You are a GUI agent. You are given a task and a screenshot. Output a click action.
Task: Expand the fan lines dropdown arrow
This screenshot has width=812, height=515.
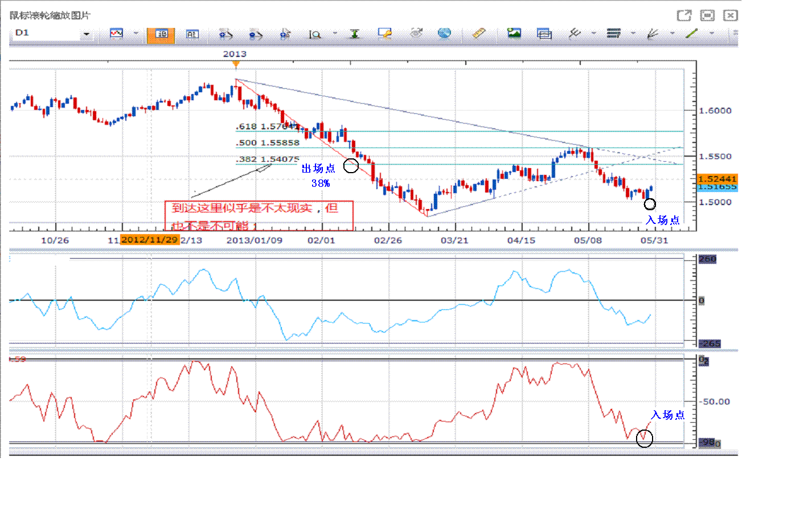(672, 34)
